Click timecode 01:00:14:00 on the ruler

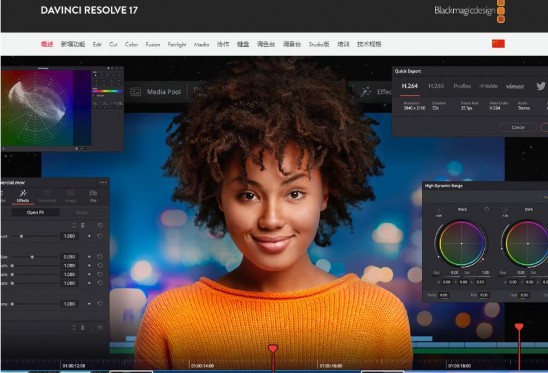point(203,366)
